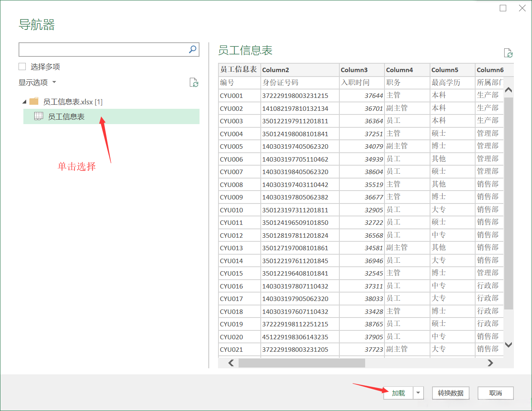Click the preview refresh icon

click(508, 53)
